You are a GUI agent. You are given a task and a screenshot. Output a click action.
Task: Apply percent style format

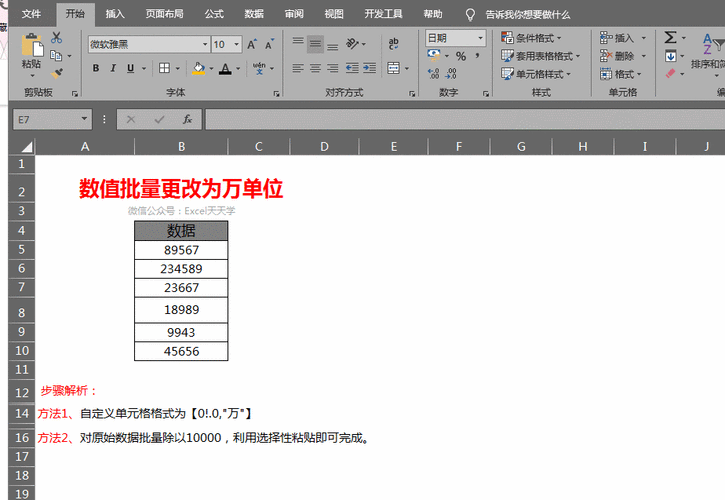click(x=461, y=56)
